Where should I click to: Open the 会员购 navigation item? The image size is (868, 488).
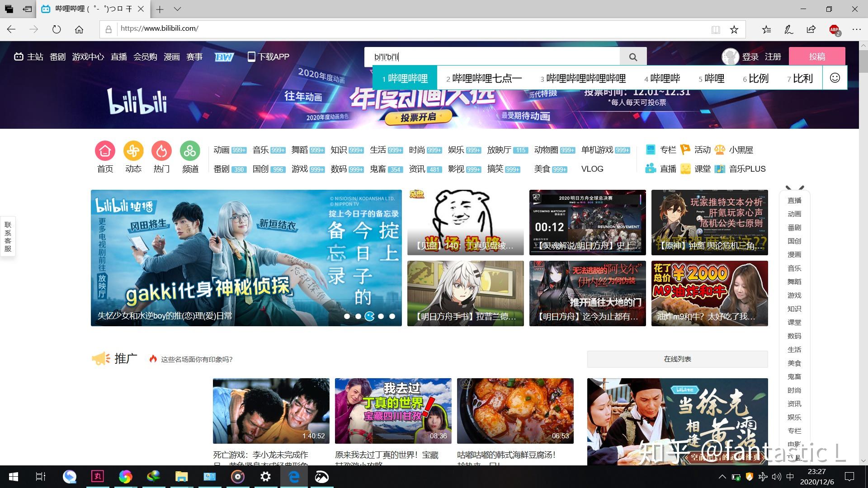(145, 57)
